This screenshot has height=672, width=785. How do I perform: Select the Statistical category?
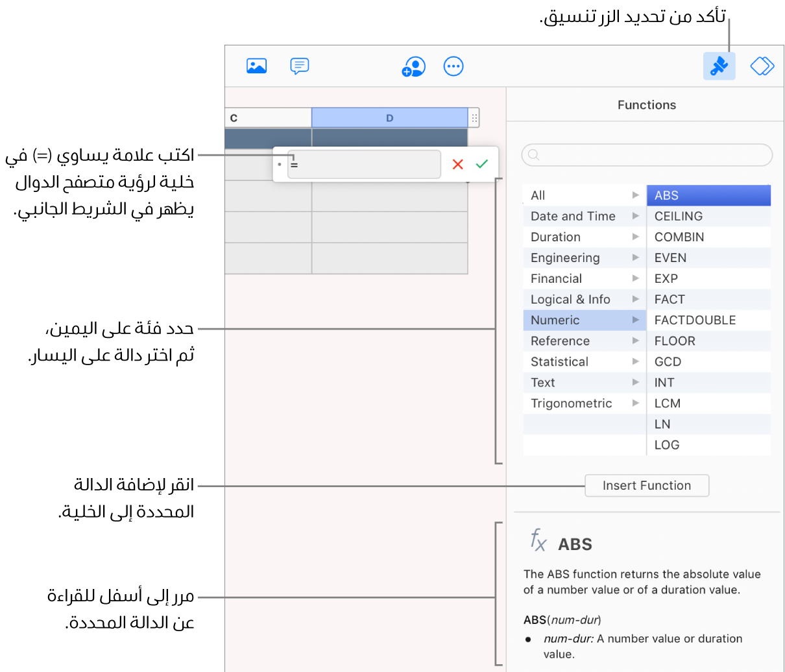click(585, 361)
